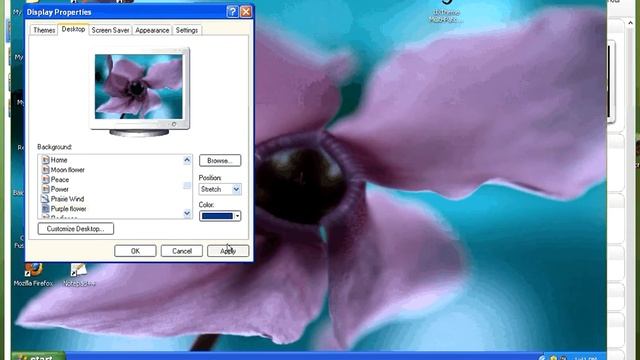Click scroll-up arrow of the rightmost background window
This screenshot has height=360, width=640.
[630, 24]
